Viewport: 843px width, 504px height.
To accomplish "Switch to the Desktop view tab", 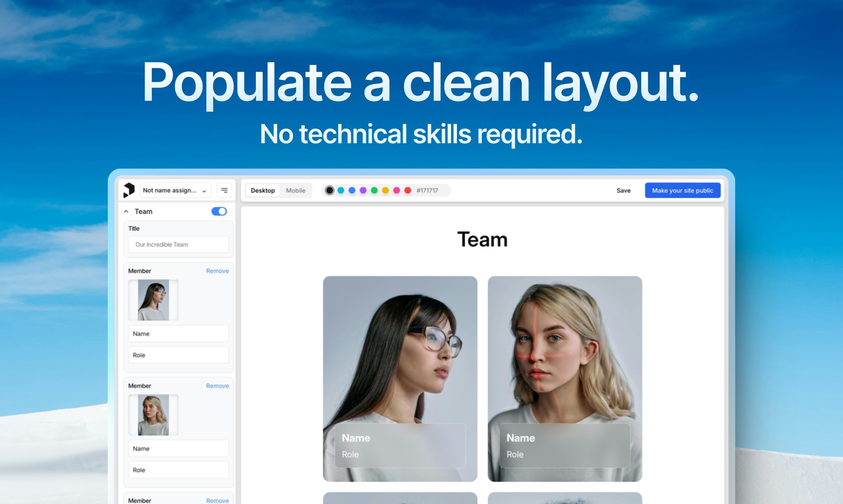I will click(x=263, y=191).
